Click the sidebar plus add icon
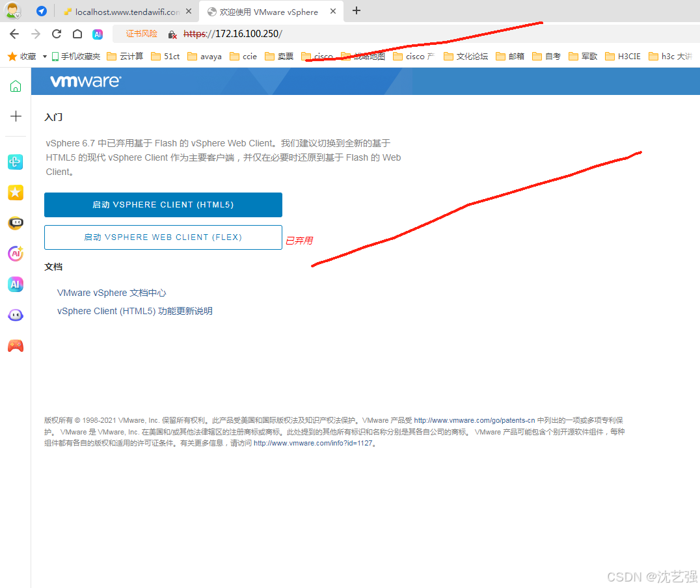 [x=16, y=116]
